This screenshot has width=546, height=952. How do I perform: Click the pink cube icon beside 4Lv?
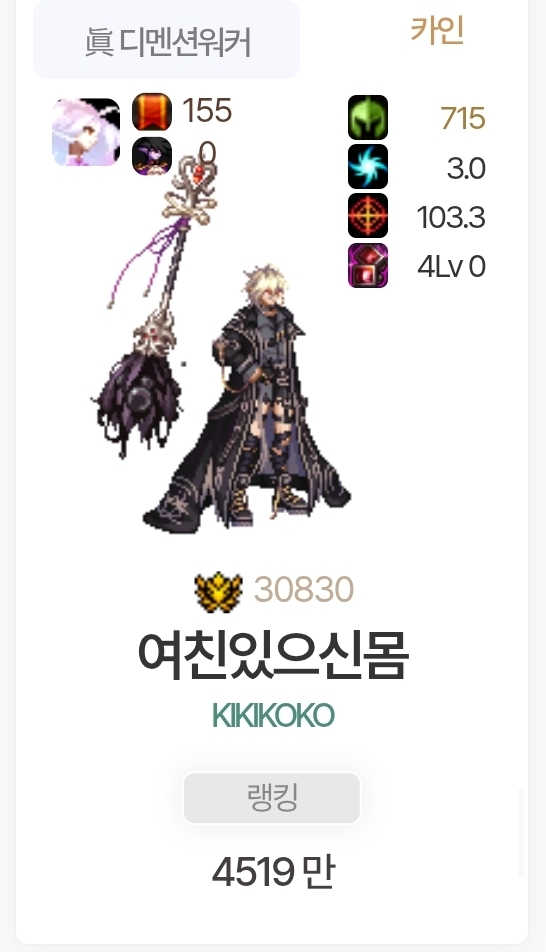[367, 265]
